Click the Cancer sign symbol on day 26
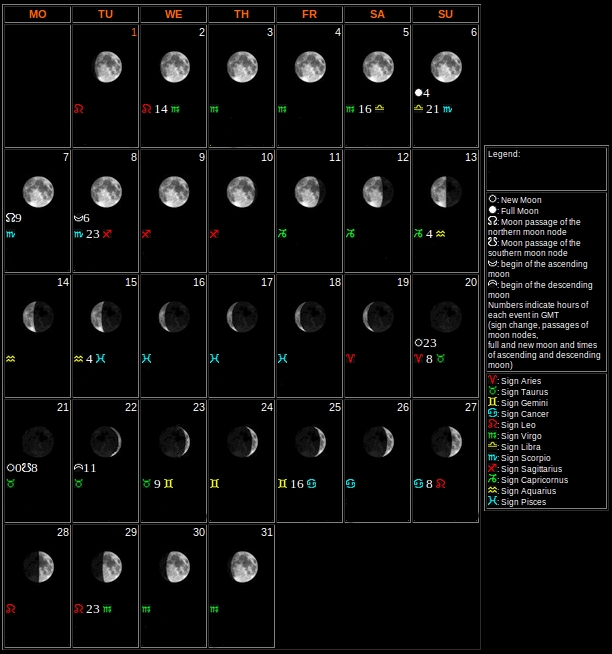This screenshot has height=654, width=612. (x=350, y=483)
